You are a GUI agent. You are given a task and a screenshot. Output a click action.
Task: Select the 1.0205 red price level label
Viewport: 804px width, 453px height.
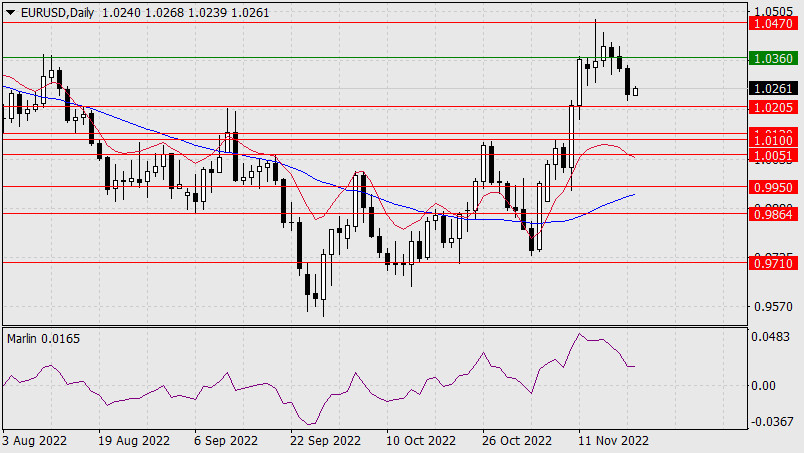(x=773, y=107)
